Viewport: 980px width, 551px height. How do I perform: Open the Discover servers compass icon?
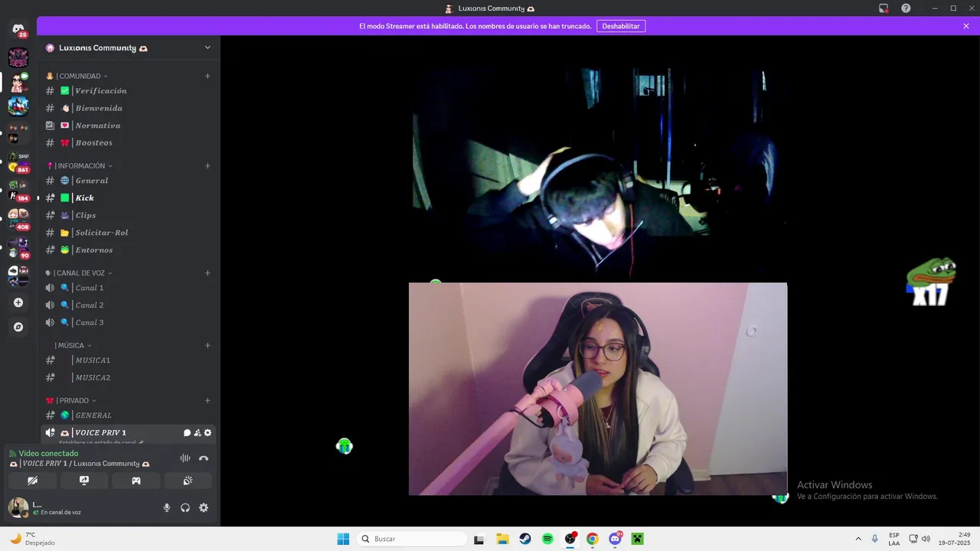18,327
